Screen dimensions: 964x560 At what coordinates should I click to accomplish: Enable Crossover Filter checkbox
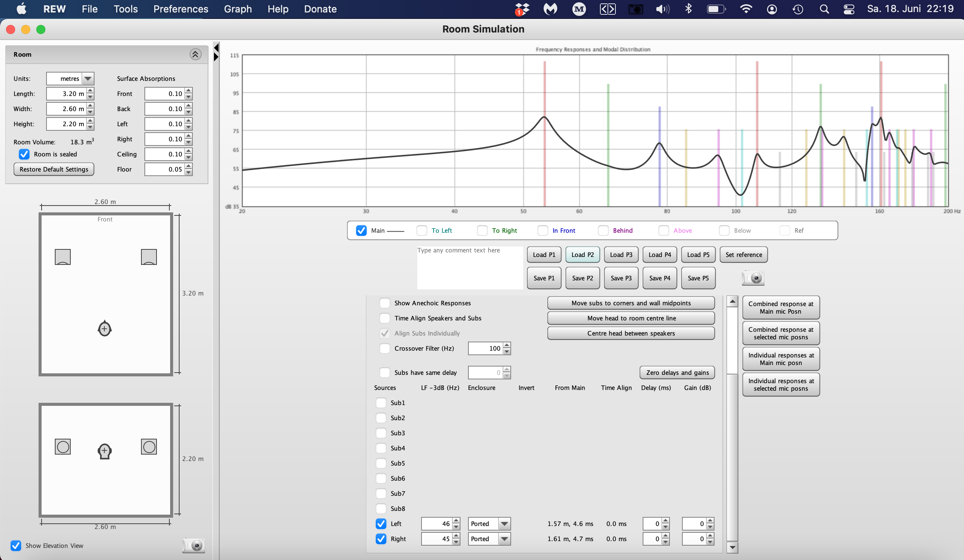click(x=384, y=348)
